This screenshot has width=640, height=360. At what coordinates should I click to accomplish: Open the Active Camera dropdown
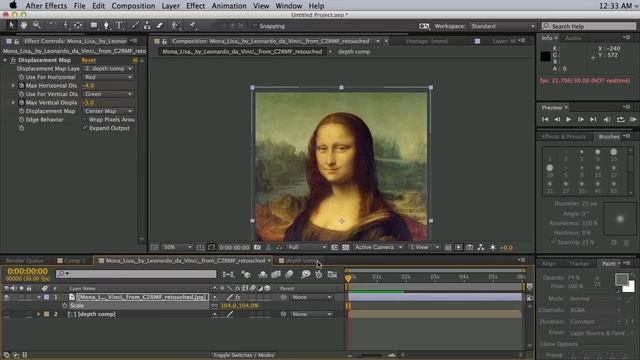click(x=378, y=247)
